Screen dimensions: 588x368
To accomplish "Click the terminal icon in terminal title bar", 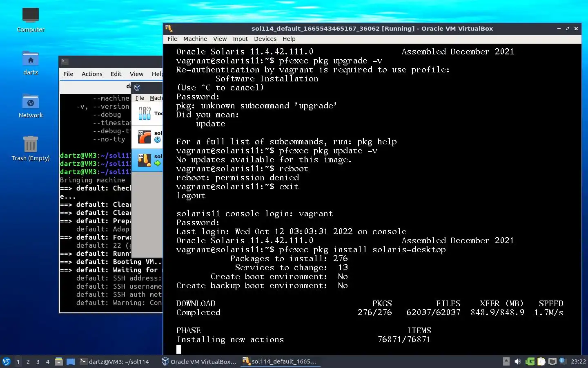I will (65, 61).
